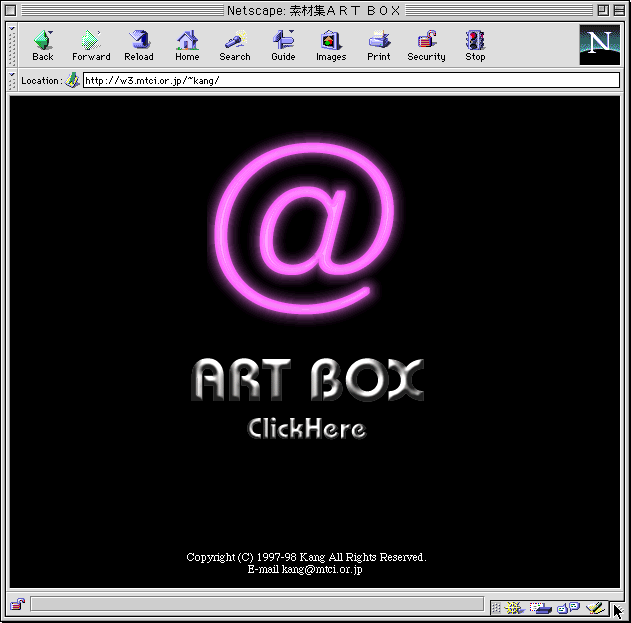
Task: Print the page with Print button
Action: [x=379, y=45]
